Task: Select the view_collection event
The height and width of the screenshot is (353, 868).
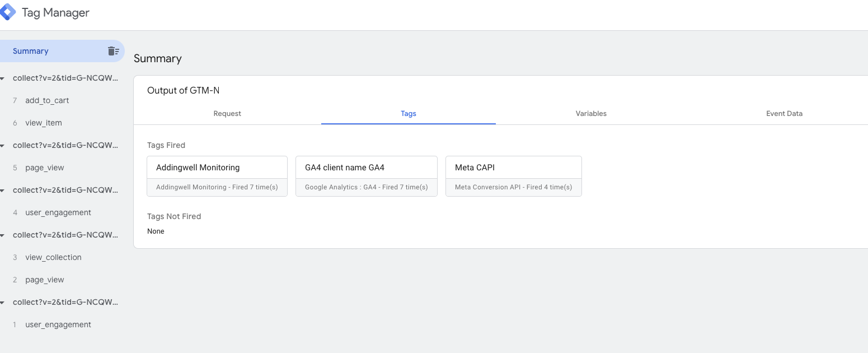Action: (53, 257)
